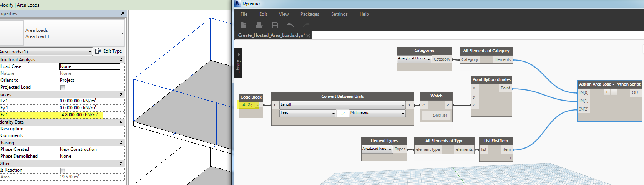Open the Feet from-unit dropdown

tap(308, 113)
